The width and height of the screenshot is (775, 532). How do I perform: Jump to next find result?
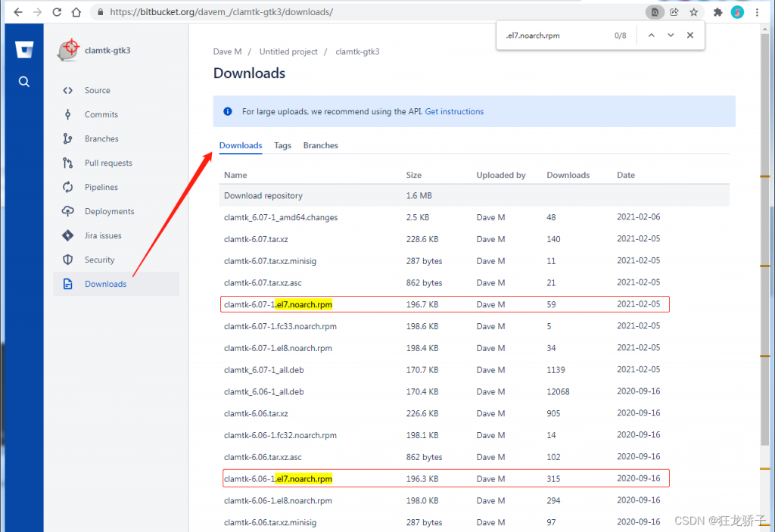coord(671,36)
